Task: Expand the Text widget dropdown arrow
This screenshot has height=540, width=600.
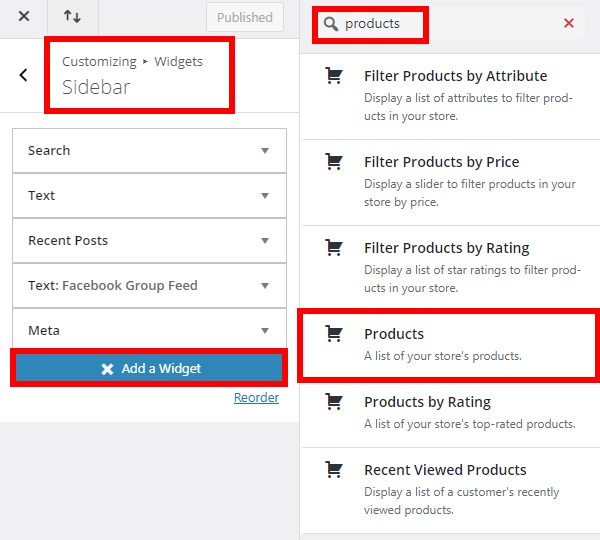Action: click(x=265, y=196)
